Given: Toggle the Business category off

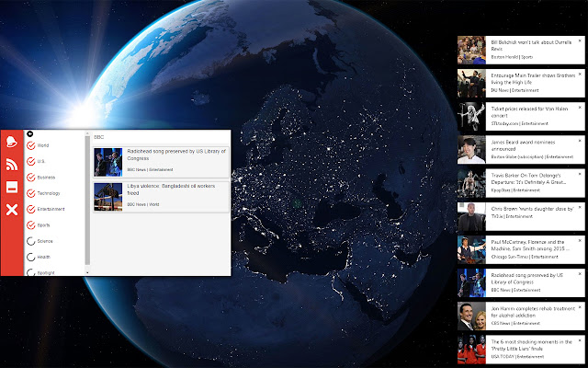Looking at the screenshot, I should [30, 178].
